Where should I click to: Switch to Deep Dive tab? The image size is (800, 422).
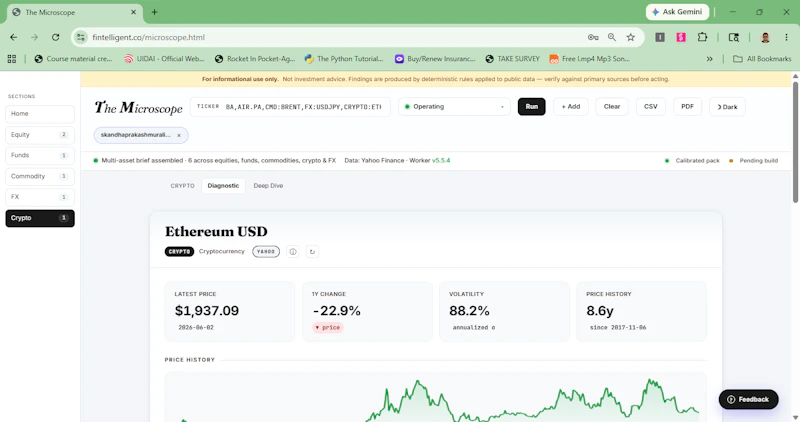tap(268, 186)
